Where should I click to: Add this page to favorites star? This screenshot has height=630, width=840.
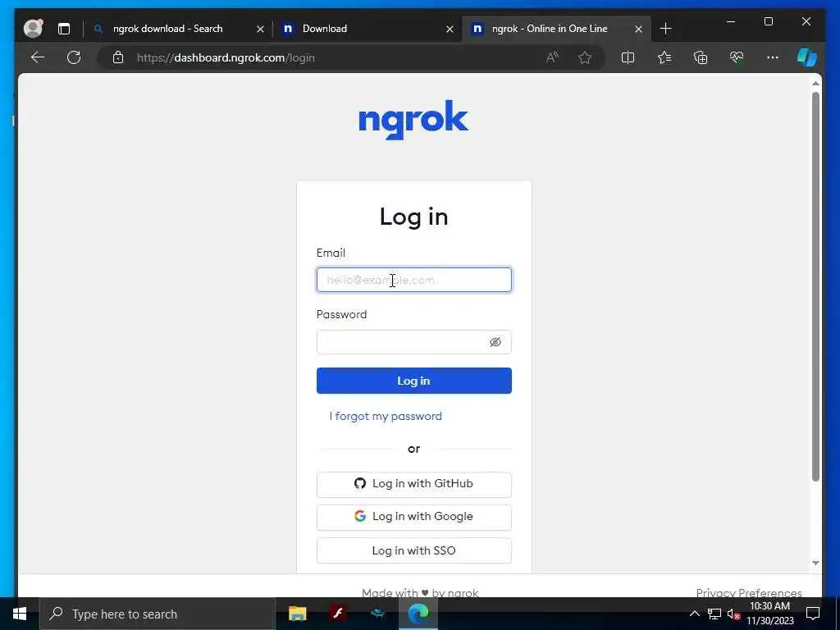(x=585, y=57)
